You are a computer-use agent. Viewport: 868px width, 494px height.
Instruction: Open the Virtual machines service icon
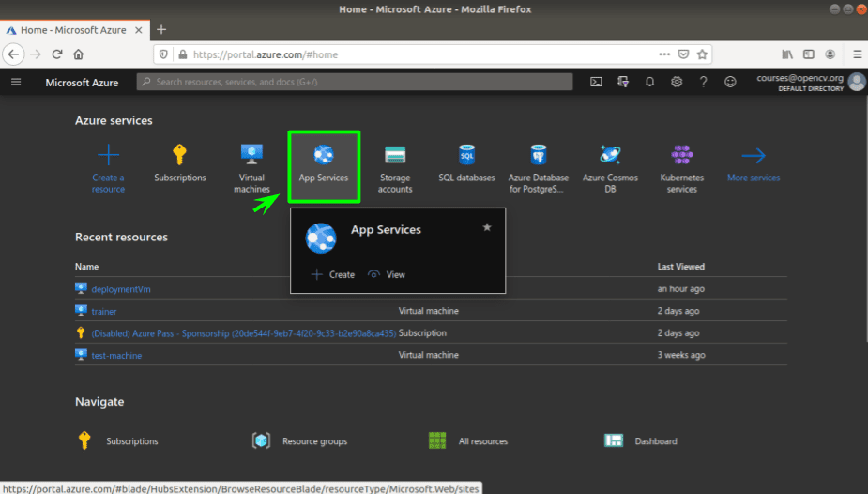point(251,154)
